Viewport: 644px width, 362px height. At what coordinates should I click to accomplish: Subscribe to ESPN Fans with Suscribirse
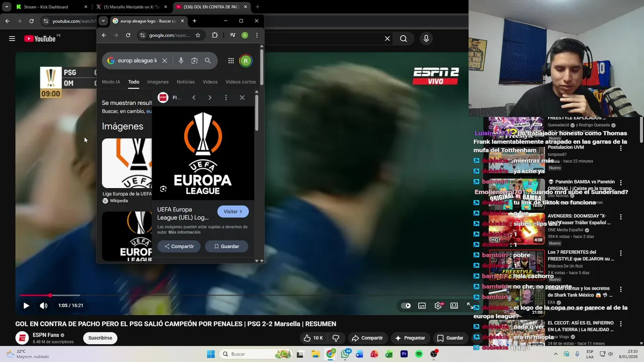(100, 338)
